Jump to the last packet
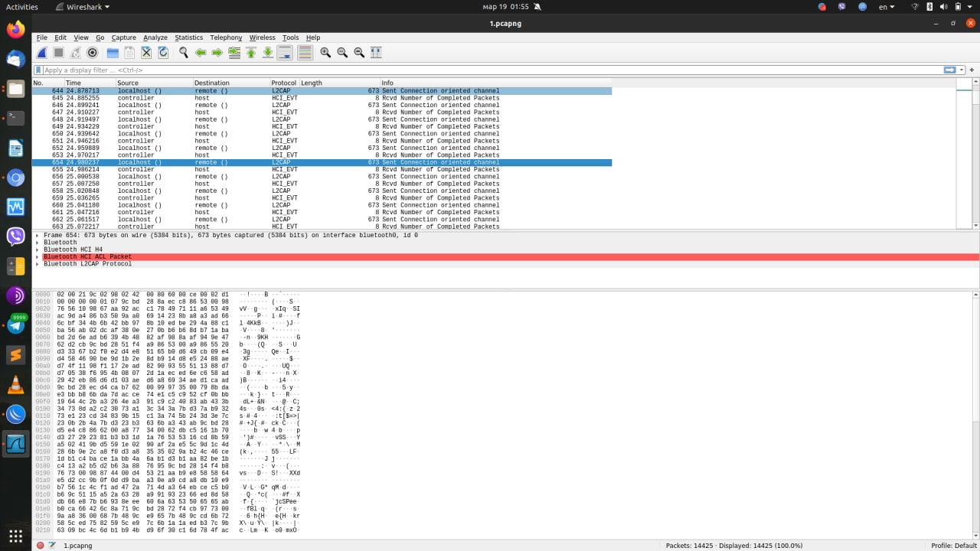 tap(268, 53)
